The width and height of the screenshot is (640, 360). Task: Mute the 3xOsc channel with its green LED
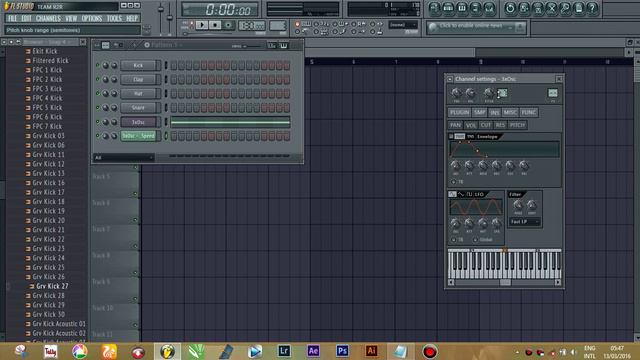point(98,122)
